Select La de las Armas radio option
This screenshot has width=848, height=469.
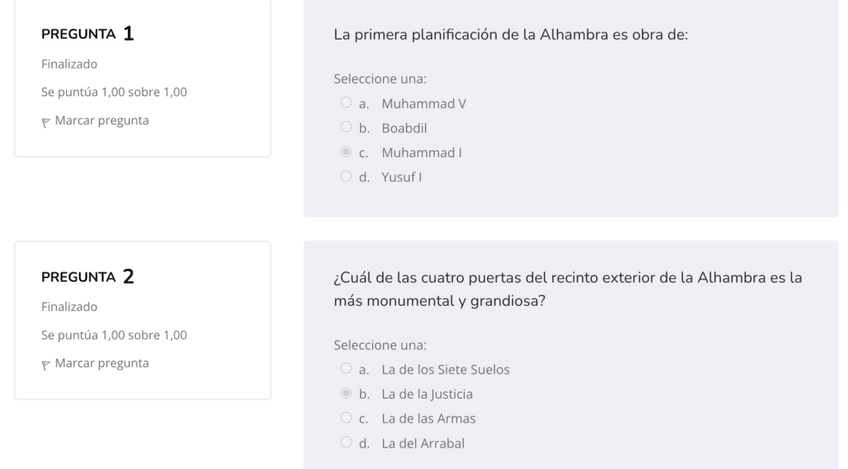pyautogui.click(x=346, y=418)
